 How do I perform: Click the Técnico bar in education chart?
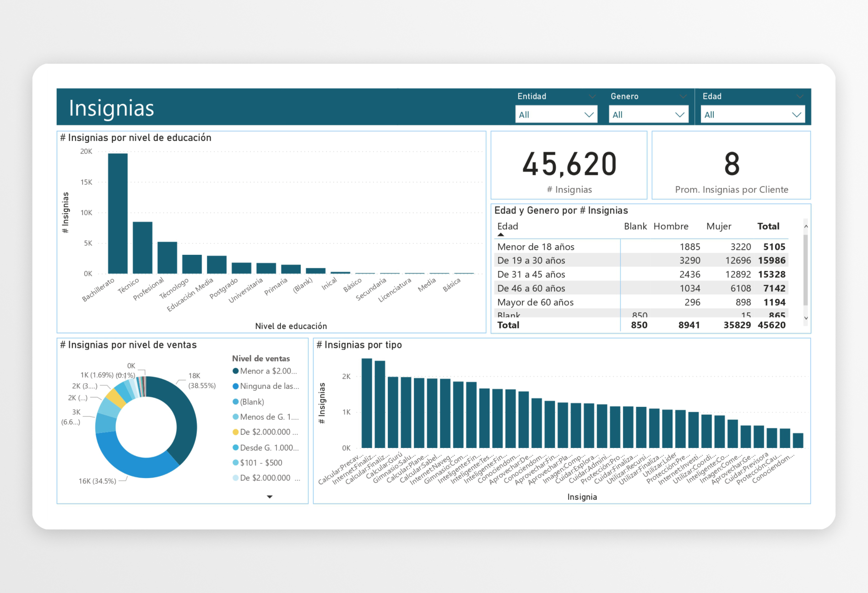[142, 248]
